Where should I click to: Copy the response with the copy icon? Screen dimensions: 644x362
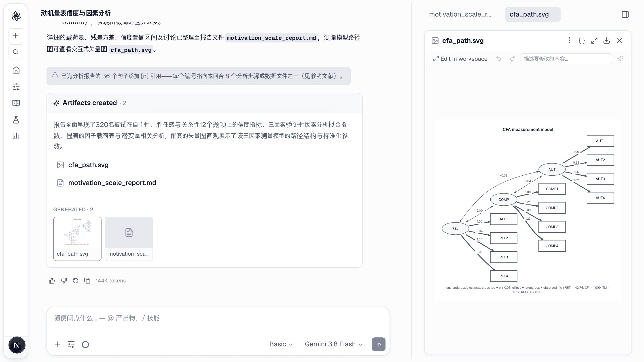coord(87,281)
